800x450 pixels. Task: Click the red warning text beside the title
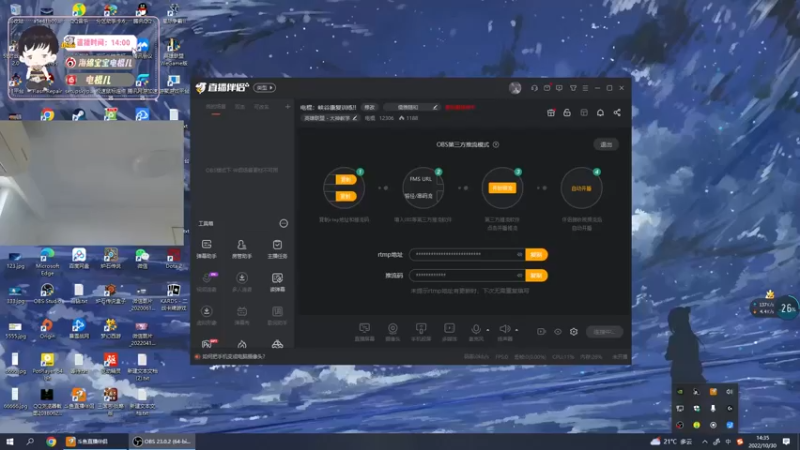[460, 107]
